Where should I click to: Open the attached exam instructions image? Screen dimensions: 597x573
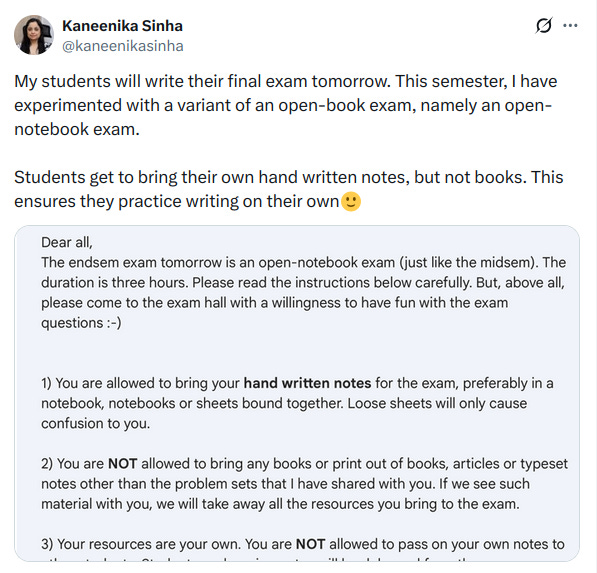(297, 393)
